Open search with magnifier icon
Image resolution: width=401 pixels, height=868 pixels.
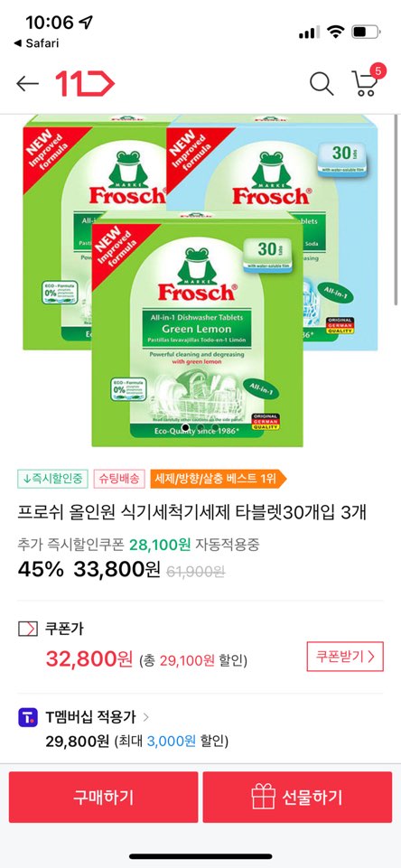pos(322,84)
